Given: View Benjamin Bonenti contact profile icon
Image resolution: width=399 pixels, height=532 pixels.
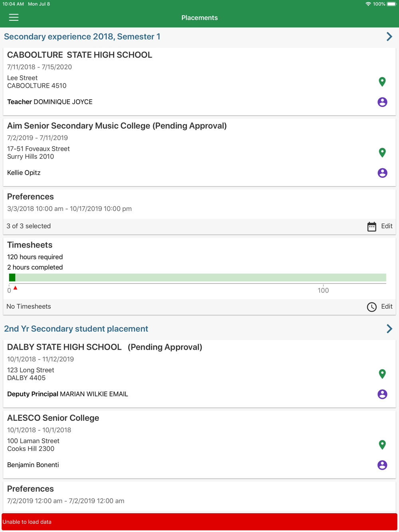Looking at the screenshot, I should tap(382, 465).
